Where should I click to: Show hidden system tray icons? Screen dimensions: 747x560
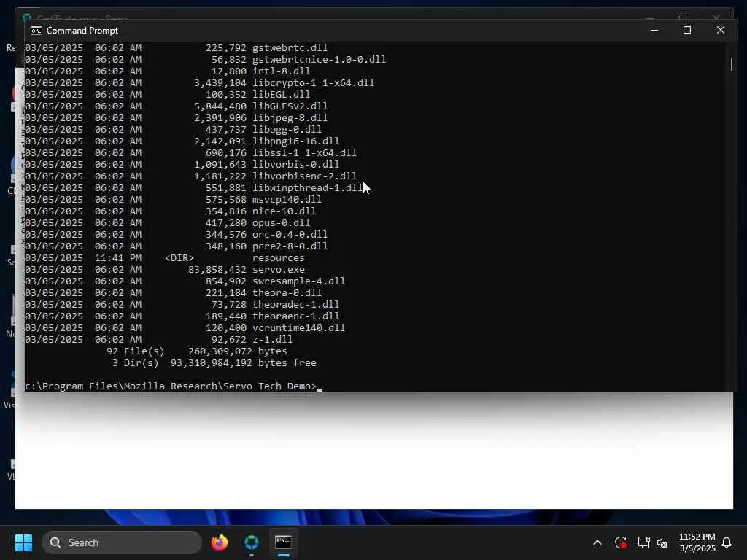[597, 542]
